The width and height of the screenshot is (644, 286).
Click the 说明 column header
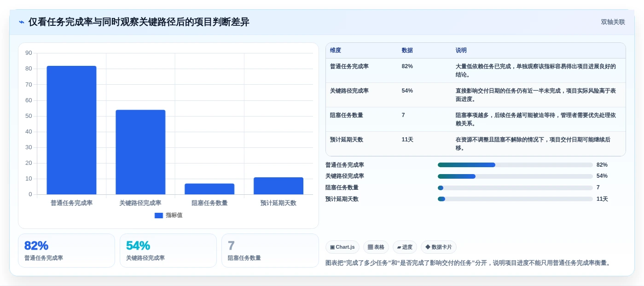pyautogui.click(x=461, y=50)
